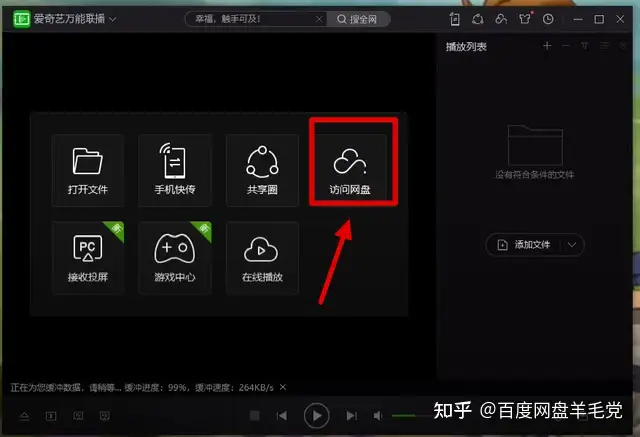Open the 游戏中心 tile
The image size is (640, 437).
175,257
